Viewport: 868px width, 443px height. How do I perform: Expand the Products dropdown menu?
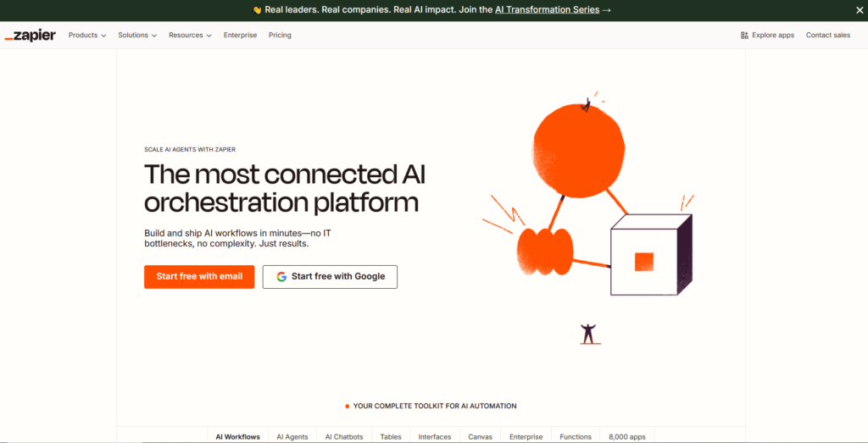click(x=87, y=36)
